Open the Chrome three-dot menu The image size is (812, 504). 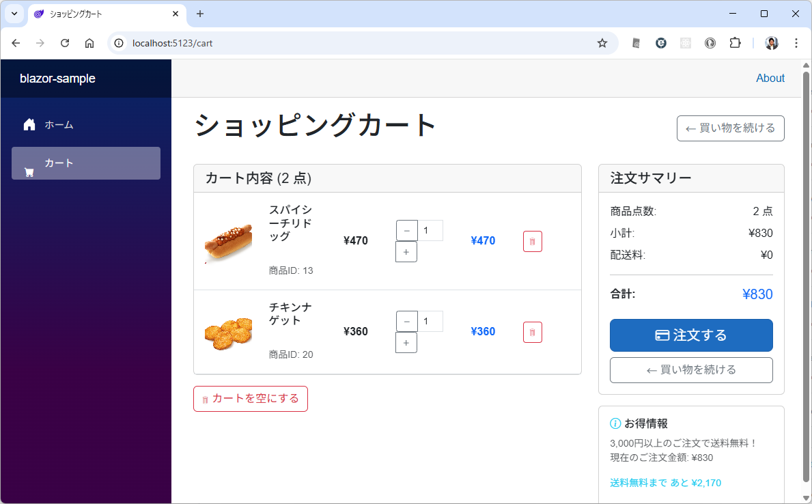[796, 43]
